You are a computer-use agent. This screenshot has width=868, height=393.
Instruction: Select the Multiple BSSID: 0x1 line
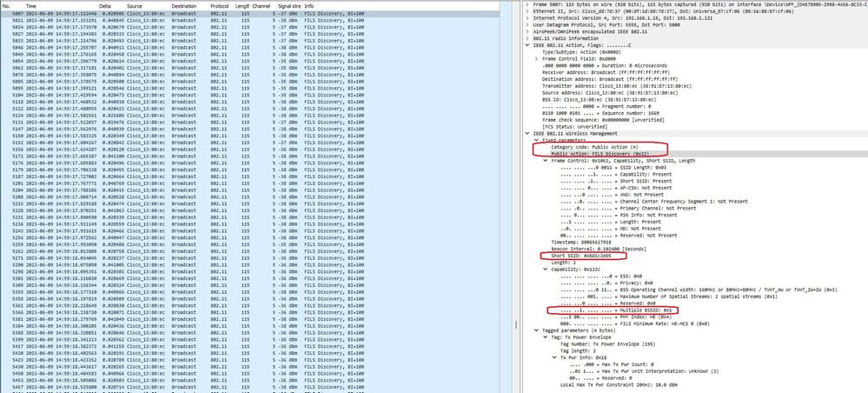click(615, 310)
